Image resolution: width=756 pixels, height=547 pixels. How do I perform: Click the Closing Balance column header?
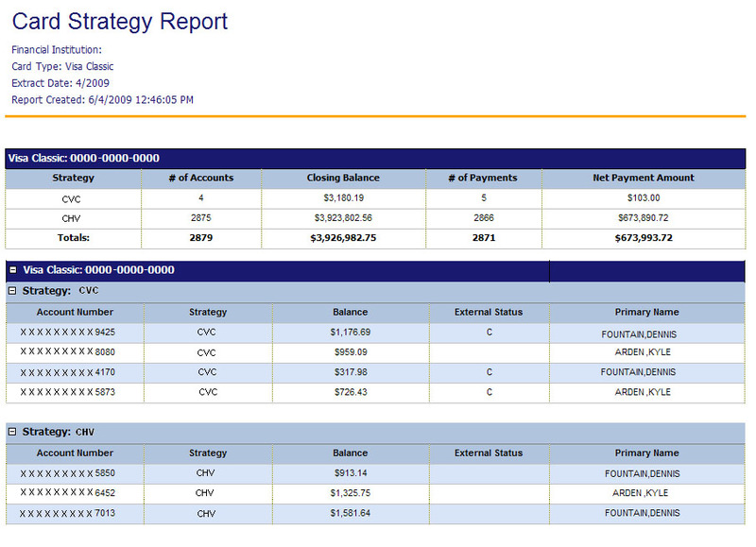coord(342,178)
